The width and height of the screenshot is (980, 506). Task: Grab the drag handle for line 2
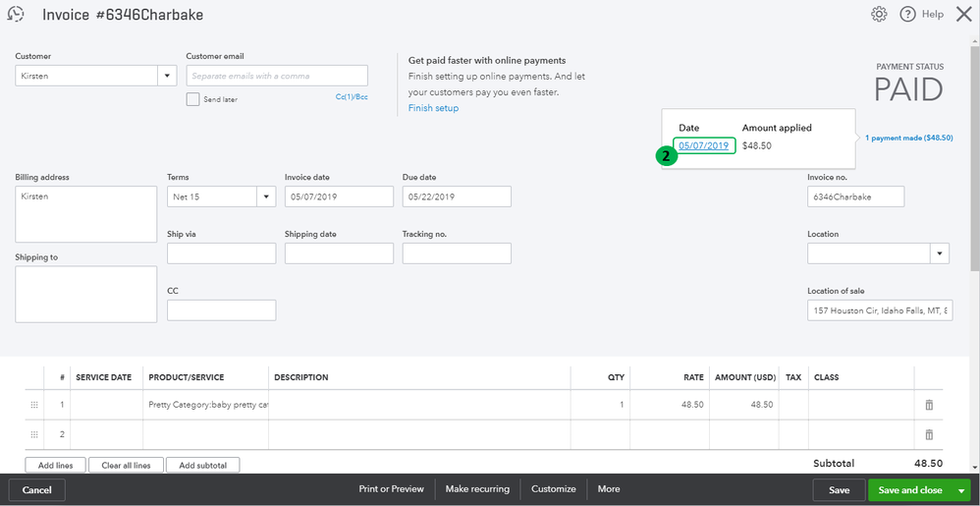pos(34,434)
